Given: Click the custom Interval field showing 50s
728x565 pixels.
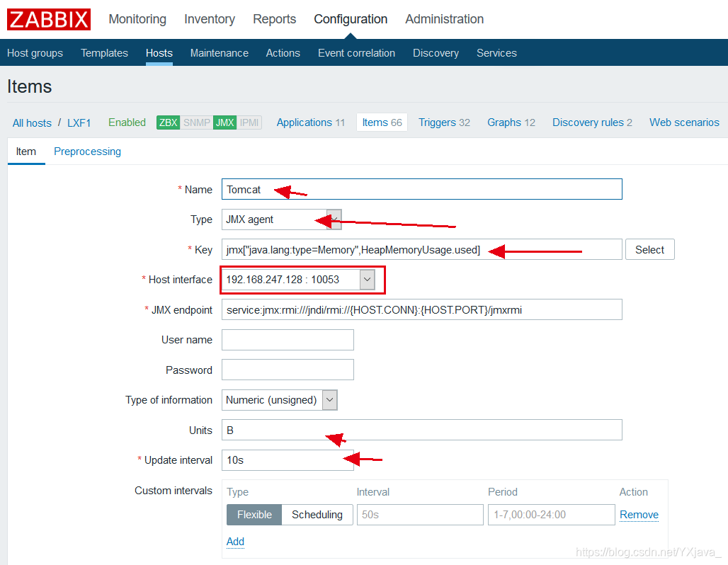Looking at the screenshot, I should (x=420, y=515).
